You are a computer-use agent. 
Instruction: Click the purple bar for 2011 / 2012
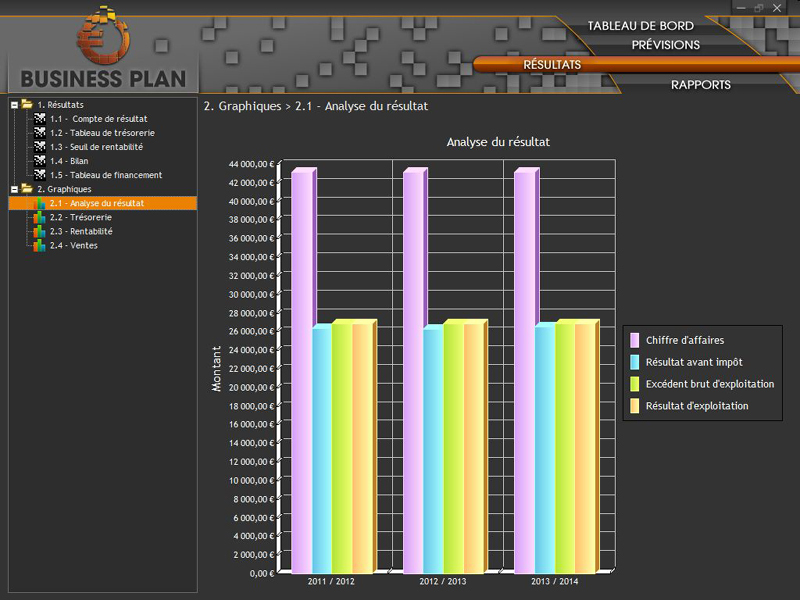(302, 372)
